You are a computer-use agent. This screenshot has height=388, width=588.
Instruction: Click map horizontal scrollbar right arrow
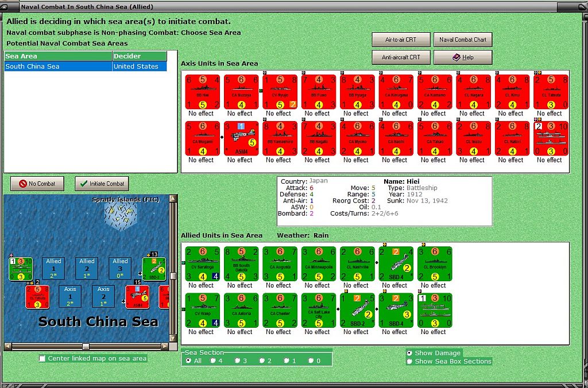tap(165, 347)
